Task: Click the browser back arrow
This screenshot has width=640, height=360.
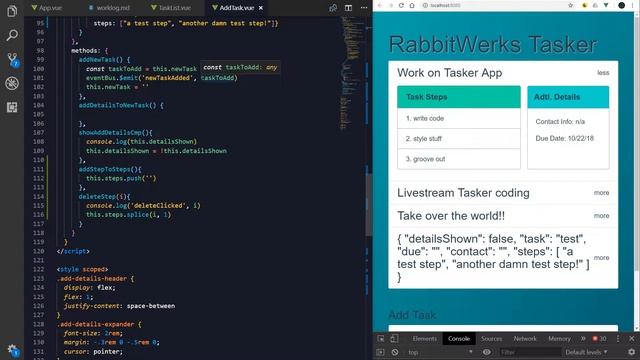Action: click(x=380, y=5)
